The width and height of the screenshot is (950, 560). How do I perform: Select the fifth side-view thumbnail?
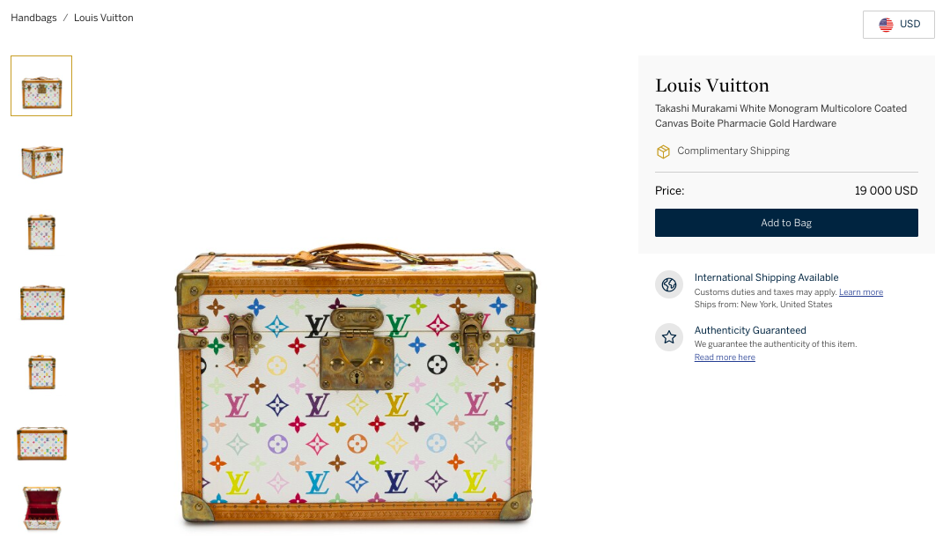coord(41,372)
